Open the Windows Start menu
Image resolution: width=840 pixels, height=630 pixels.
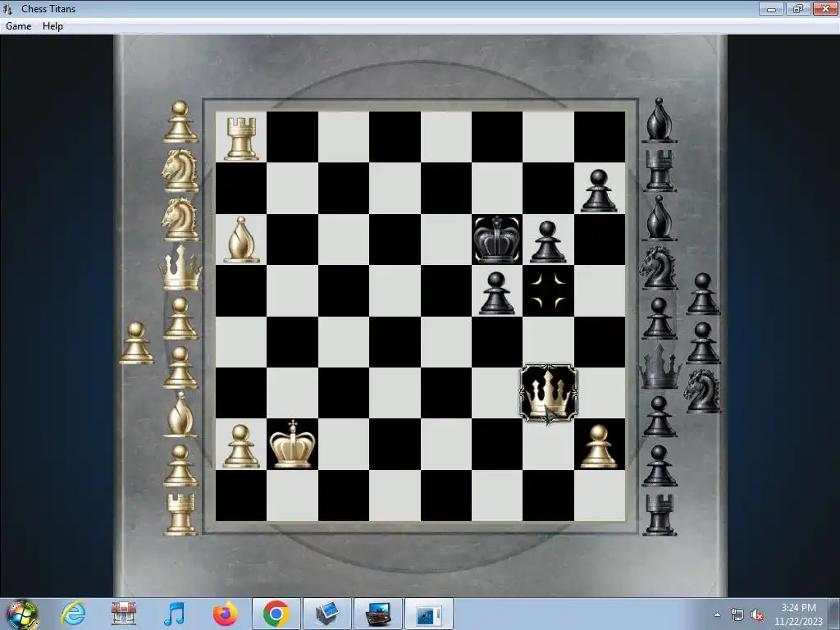[x=22, y=614]
